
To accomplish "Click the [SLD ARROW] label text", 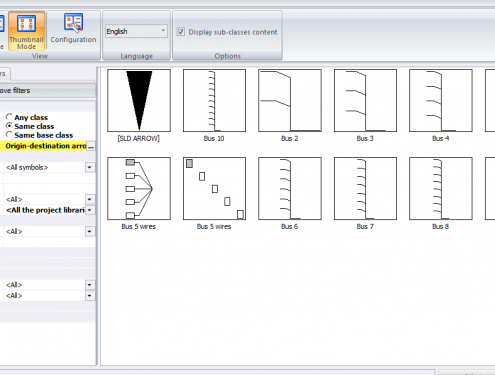I will (x=139, y=138).
